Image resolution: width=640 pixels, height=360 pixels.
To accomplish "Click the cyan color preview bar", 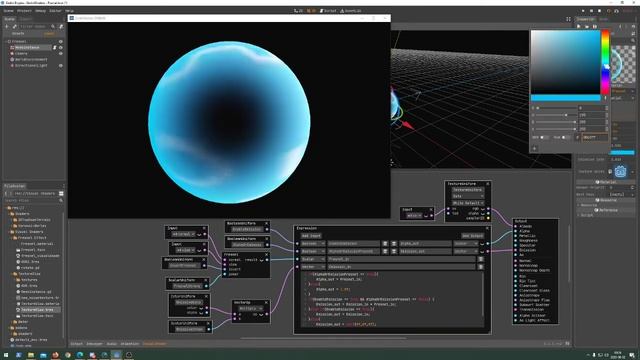I will pyautogui.click(x=565, y=98).
